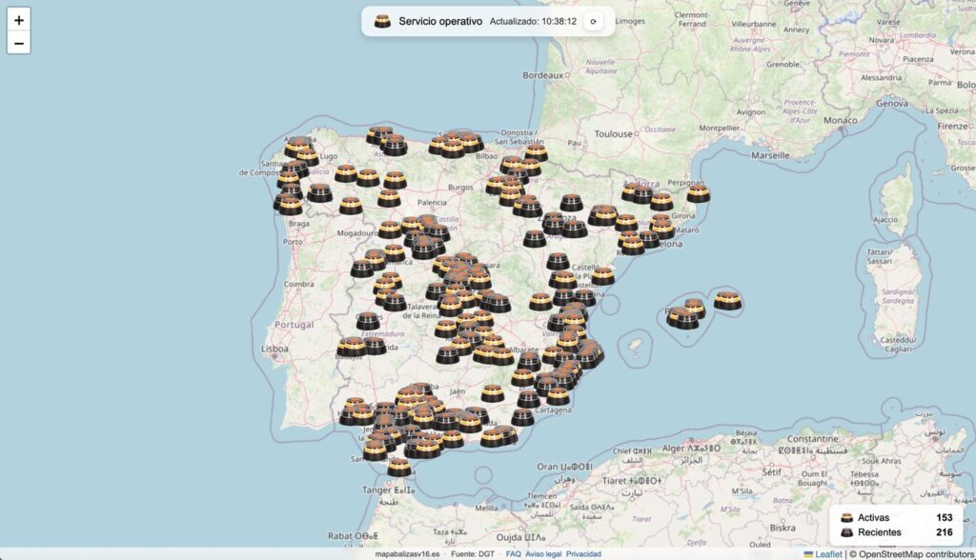Click the Recientes beacon icon in legend

845,532
